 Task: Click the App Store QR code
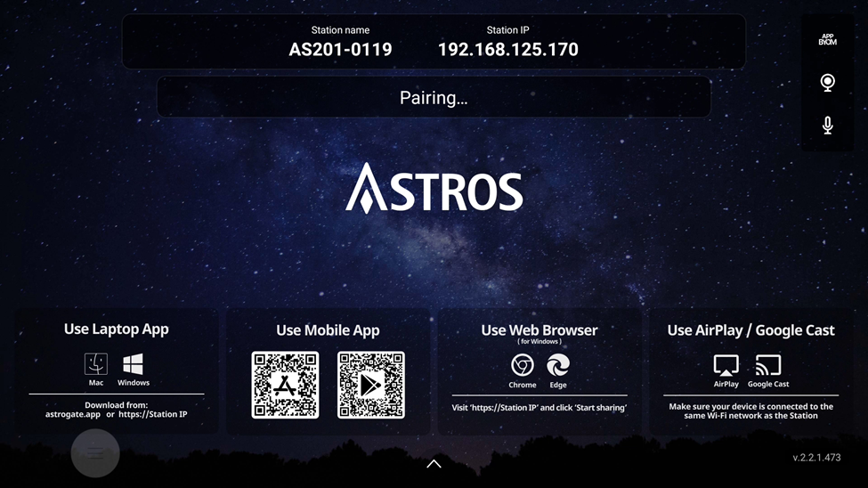[x=285, y=385]
